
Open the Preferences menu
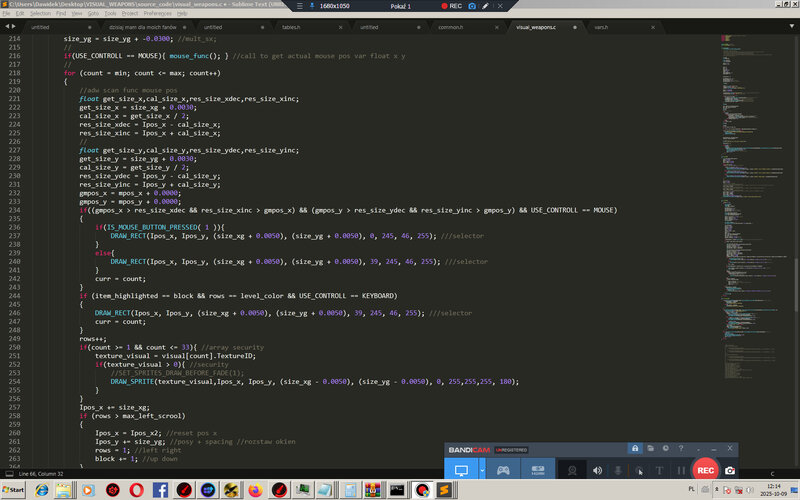[x=156, y=15]
